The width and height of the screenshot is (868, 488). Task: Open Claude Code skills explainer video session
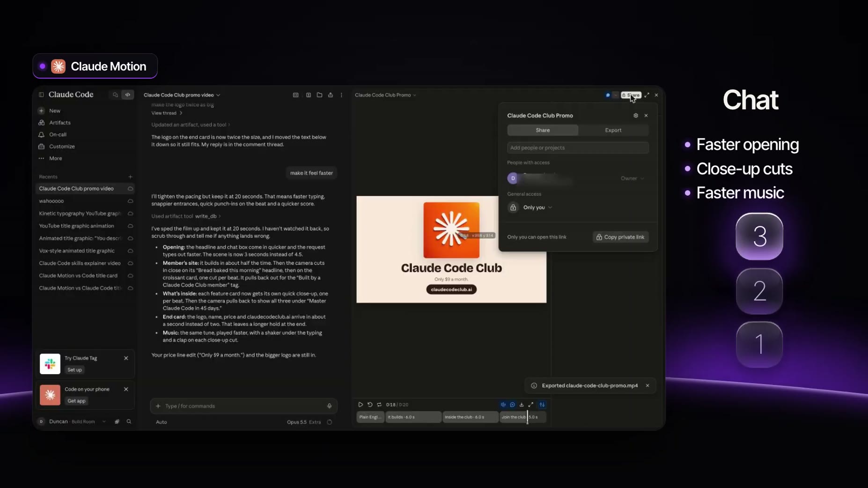[85, 263]
